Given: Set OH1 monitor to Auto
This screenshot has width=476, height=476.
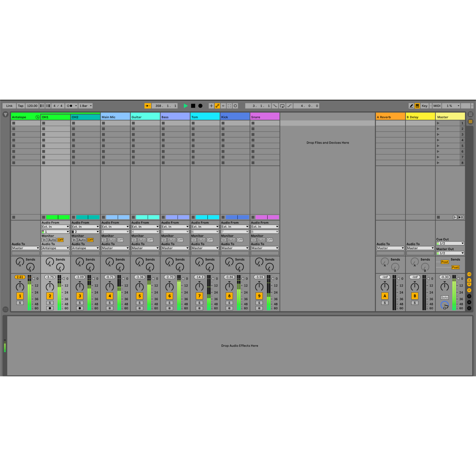Looking at the screenshot, I should coord(52,240).
